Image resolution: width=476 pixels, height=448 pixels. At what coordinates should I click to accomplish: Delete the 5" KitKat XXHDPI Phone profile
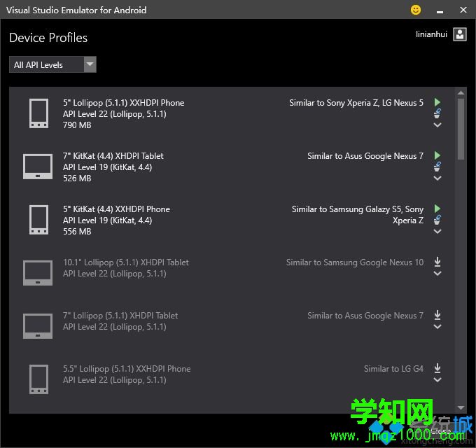(x=437, y=220)
